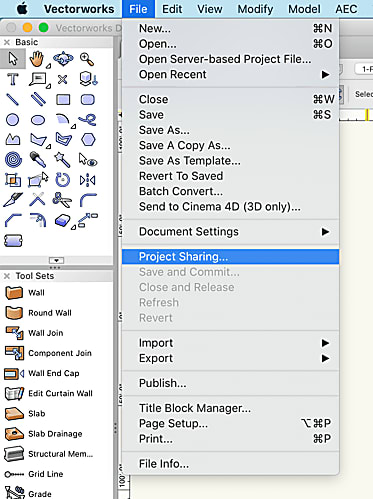This screenshot has width=373, height=499.
Task: Select the Freehand tool
Action: [88, 119]
